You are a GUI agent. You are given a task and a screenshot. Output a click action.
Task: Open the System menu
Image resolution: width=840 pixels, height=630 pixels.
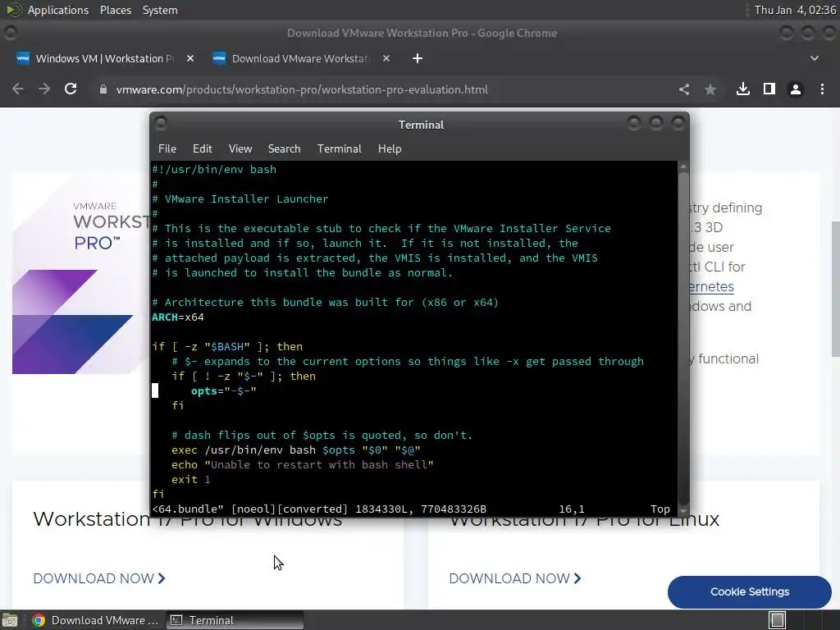pos(160,10)
